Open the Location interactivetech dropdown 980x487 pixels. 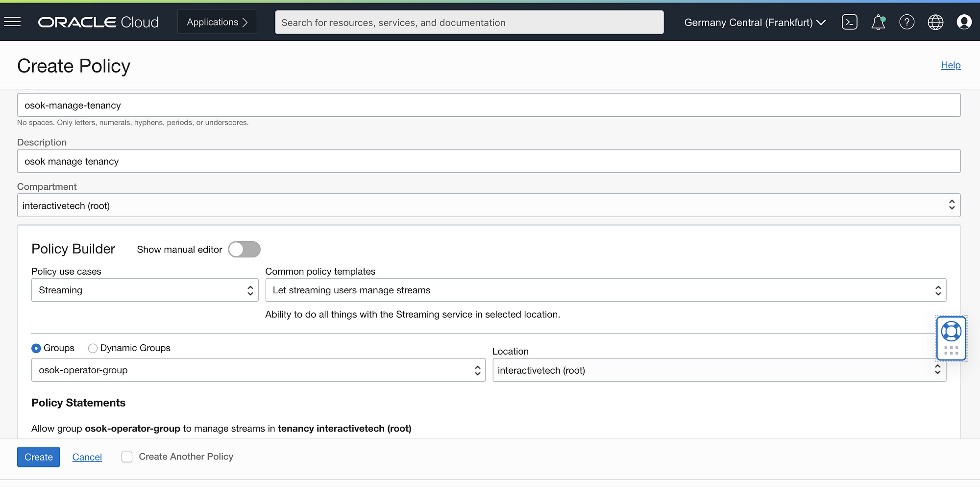tap(719, 370)
